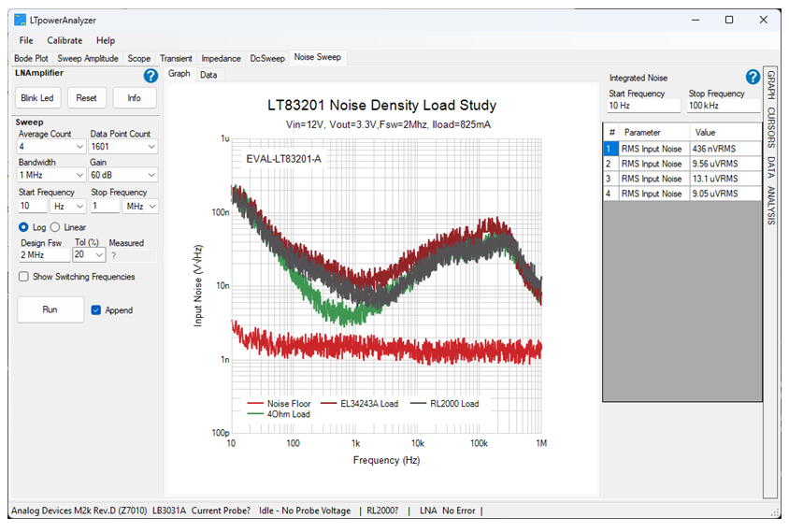The height and width of the screenshot is (532, 789).
Task: Toggle the Append checkbox
Action: [x=96, y=310]
